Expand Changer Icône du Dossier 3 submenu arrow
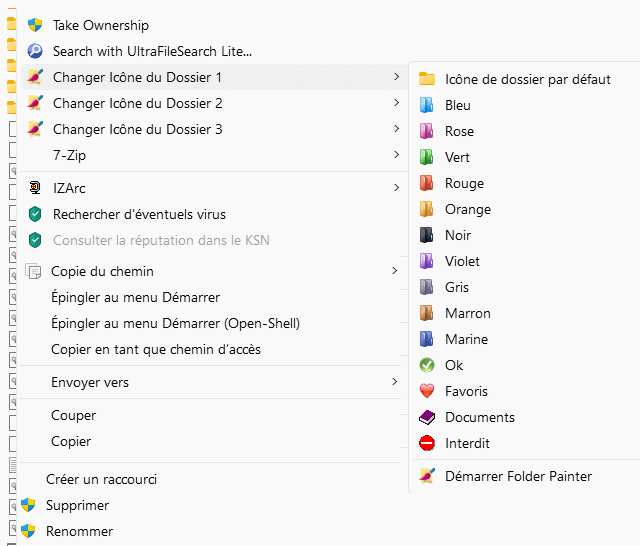The image size is (640, 546). tap(396, 129)
